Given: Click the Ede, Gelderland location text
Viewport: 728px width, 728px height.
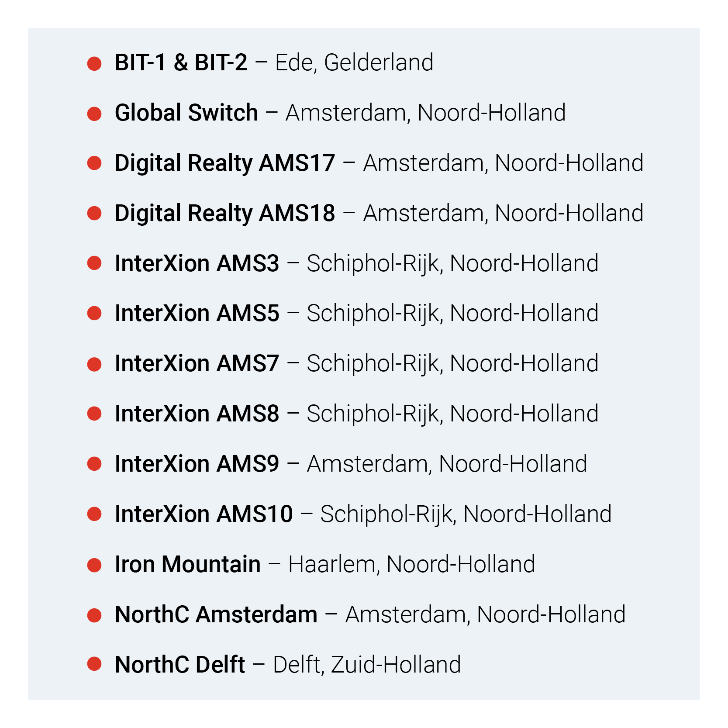Looking at the screenshot, I should (354, 62).
